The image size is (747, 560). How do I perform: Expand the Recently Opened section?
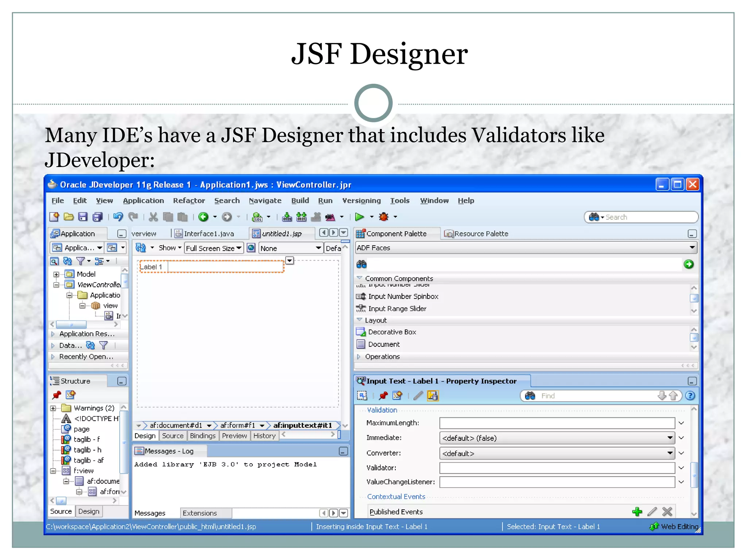(x=53, y=357)
